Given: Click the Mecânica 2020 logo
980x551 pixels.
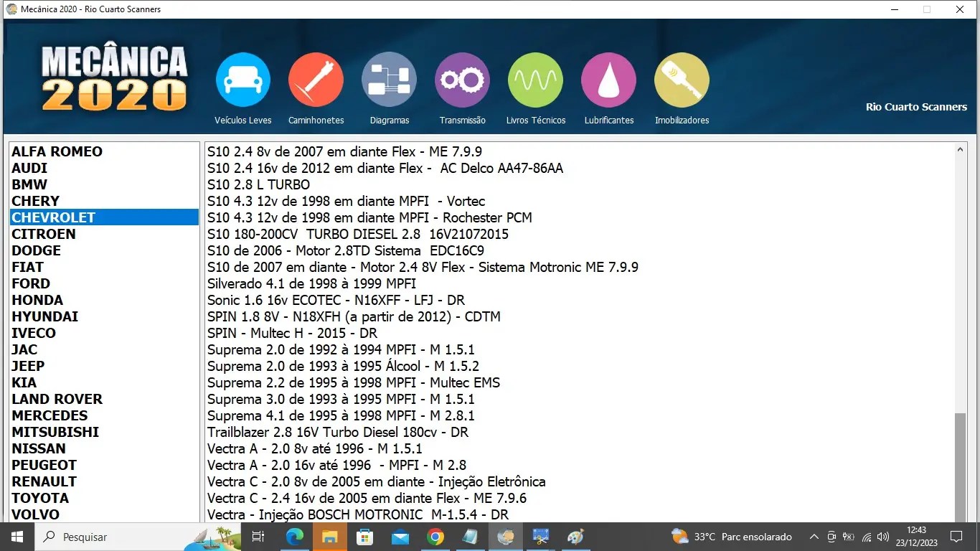Looking at the screenshot, I should point(114,78).
